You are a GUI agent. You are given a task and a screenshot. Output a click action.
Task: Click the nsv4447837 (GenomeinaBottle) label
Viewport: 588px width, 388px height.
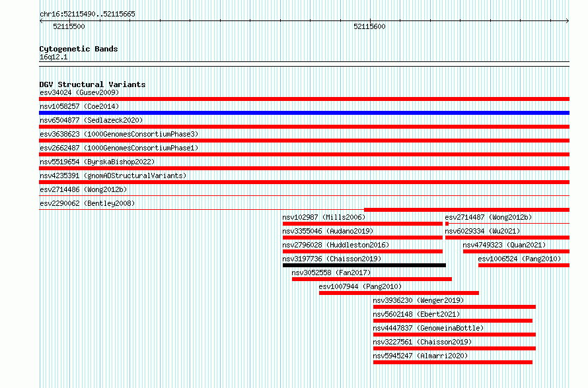pyautogui.click(x=428, y=328)
